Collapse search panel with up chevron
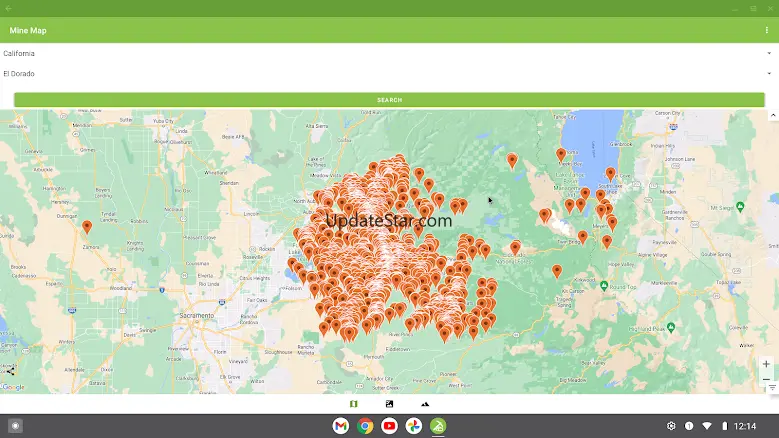This screenshot has height=438, width=779. click(773, 115)
